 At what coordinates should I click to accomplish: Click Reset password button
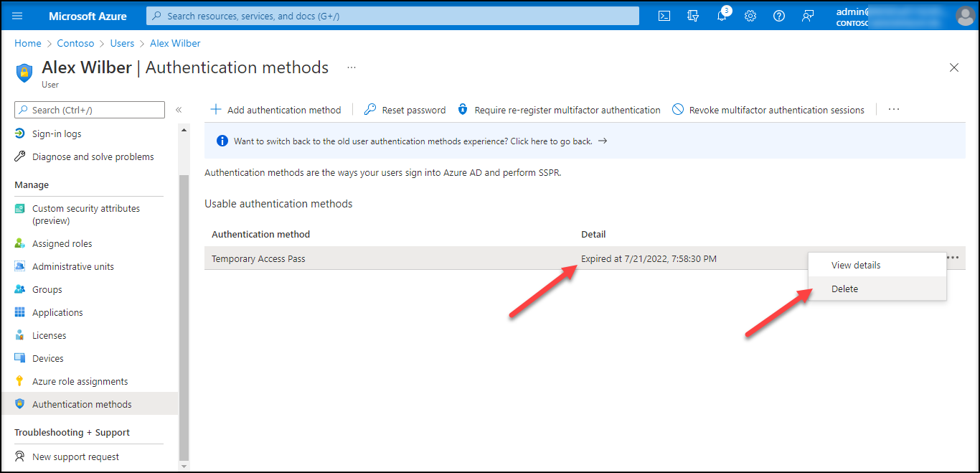pos(405,110)
